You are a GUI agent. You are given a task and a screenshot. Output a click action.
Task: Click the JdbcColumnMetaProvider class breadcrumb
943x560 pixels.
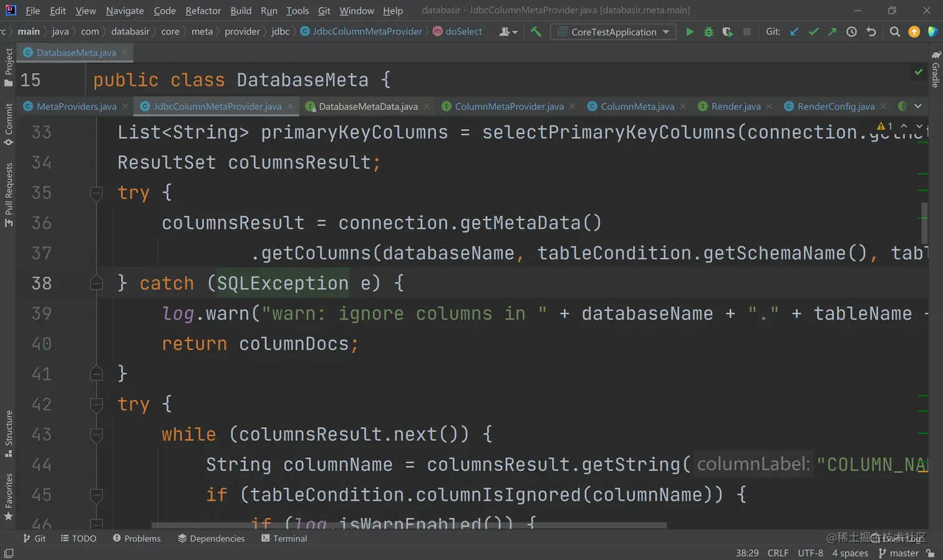[x=361, y=31]
